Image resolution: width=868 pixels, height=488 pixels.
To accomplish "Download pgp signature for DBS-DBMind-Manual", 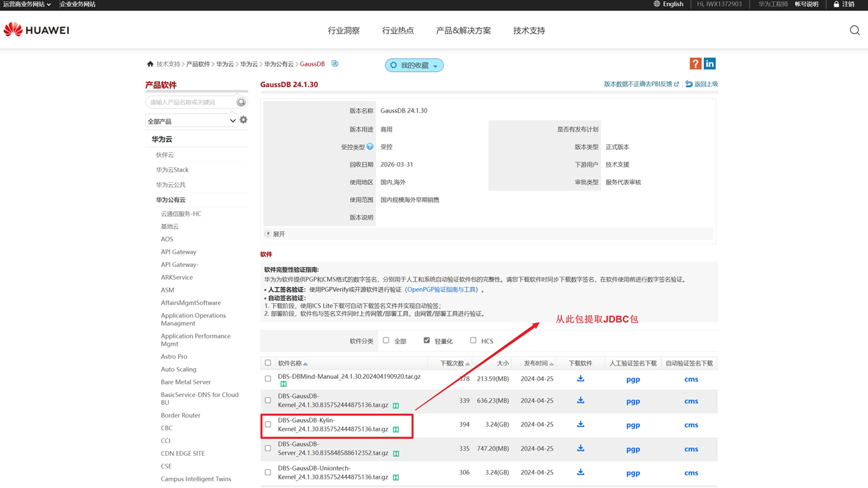I will click(x=633, y=380).
